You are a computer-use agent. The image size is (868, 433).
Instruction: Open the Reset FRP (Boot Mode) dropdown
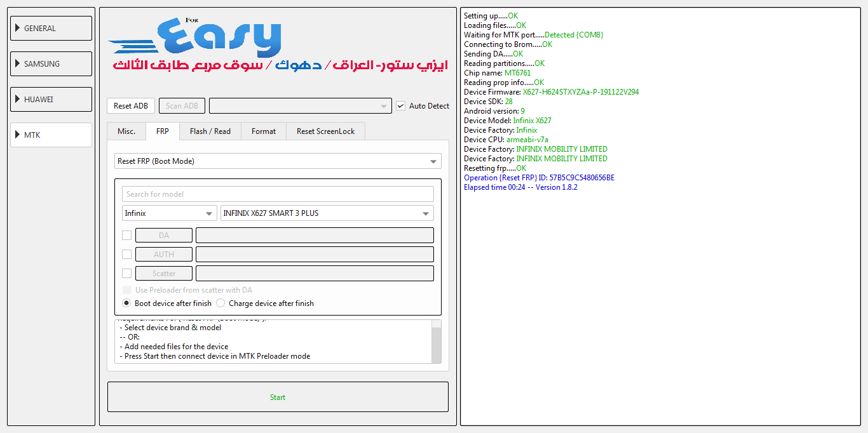(278, 161)
